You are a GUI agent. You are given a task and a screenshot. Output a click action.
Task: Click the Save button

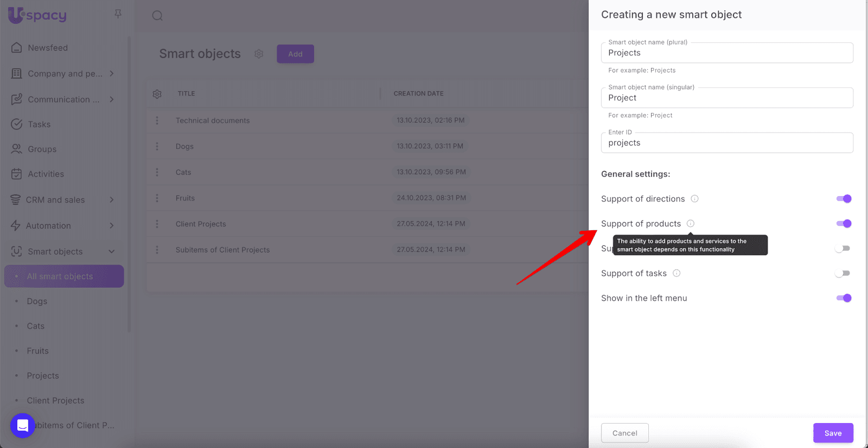833,433
